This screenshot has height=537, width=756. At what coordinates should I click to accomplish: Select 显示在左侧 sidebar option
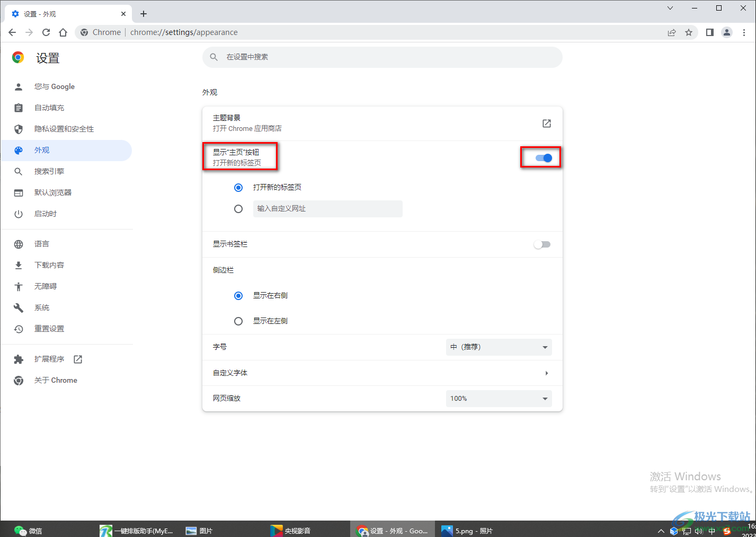point(238,321)
